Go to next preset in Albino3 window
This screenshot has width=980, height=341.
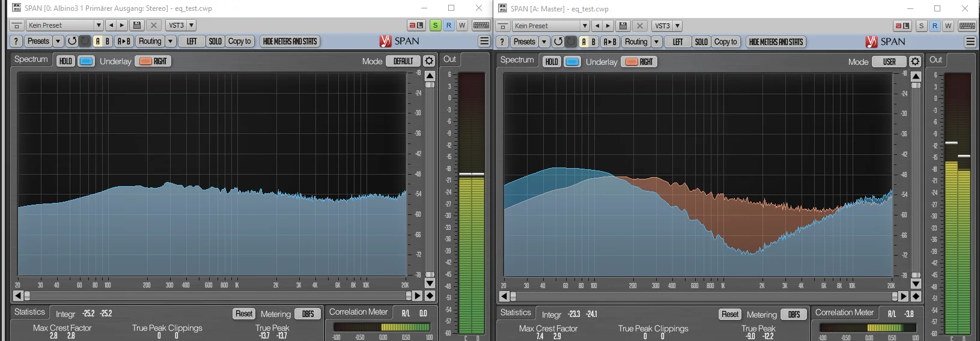122,25
